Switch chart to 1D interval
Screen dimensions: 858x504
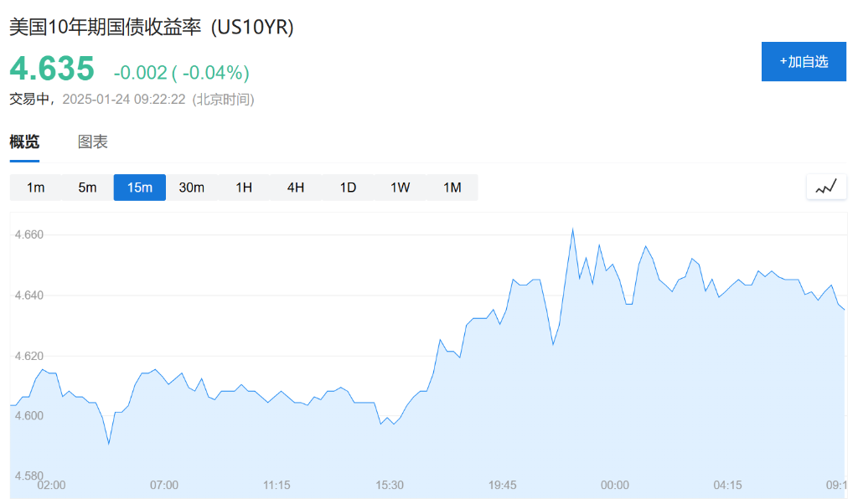(x=348, y=188)
